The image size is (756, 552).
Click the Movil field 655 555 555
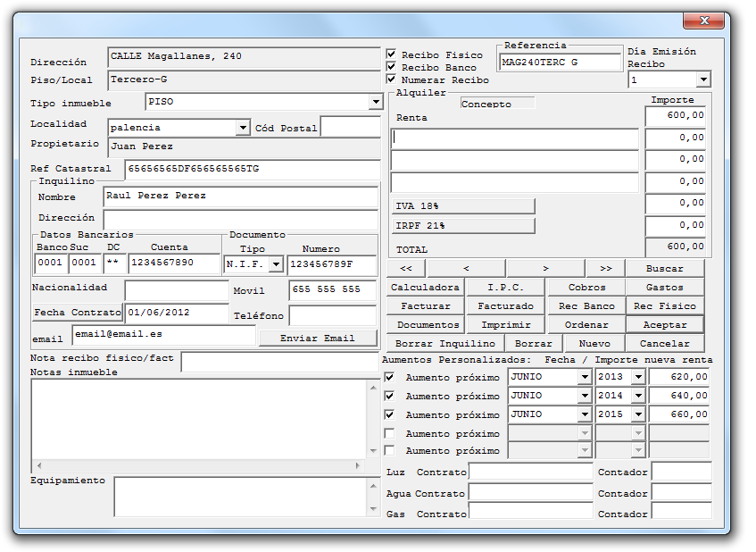333,290
